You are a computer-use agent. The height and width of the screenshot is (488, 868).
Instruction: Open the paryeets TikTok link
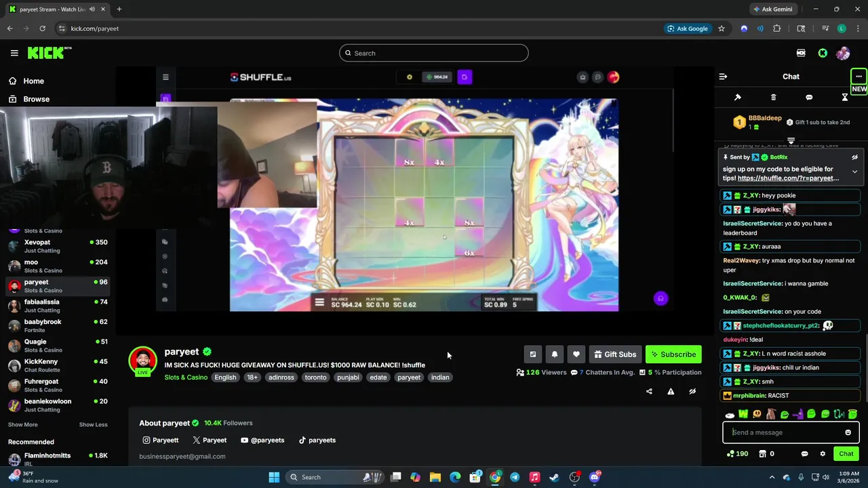(317, 440)
